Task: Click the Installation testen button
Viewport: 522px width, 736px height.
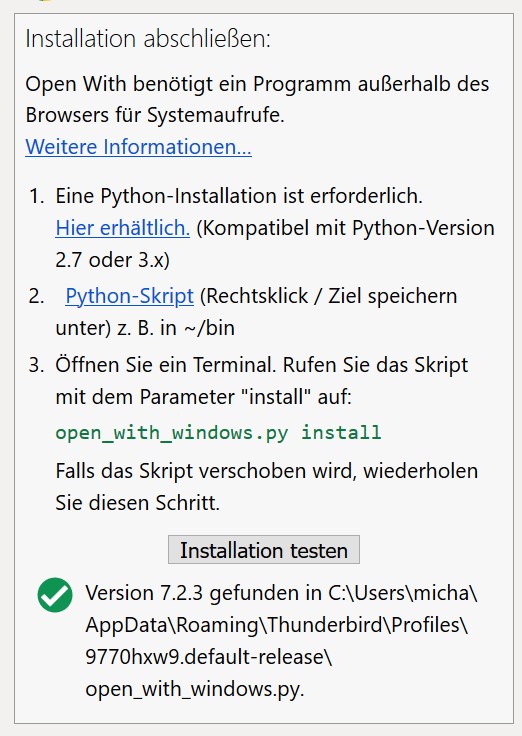Action: 264,550
